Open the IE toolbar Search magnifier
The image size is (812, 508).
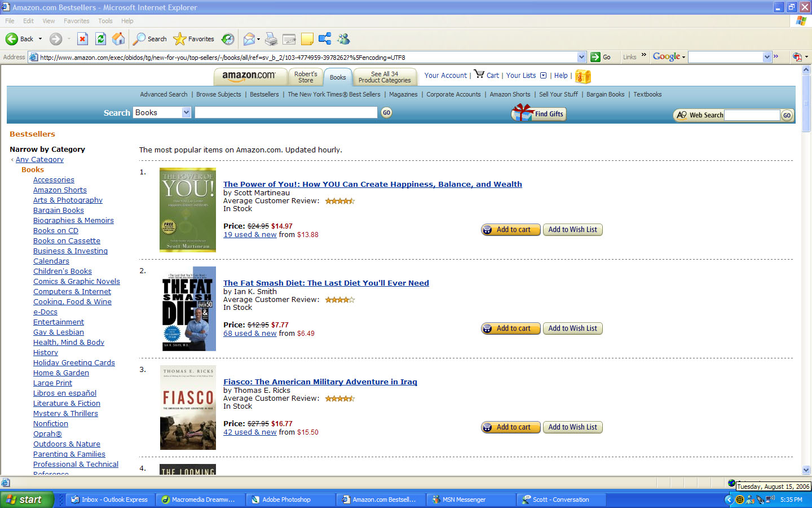tap(149, 39)
